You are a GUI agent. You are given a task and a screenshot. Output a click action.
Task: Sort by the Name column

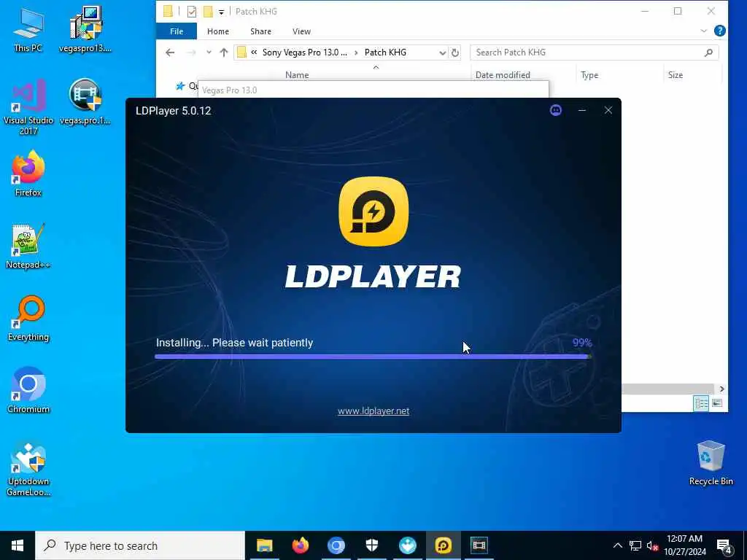(297, 75)
